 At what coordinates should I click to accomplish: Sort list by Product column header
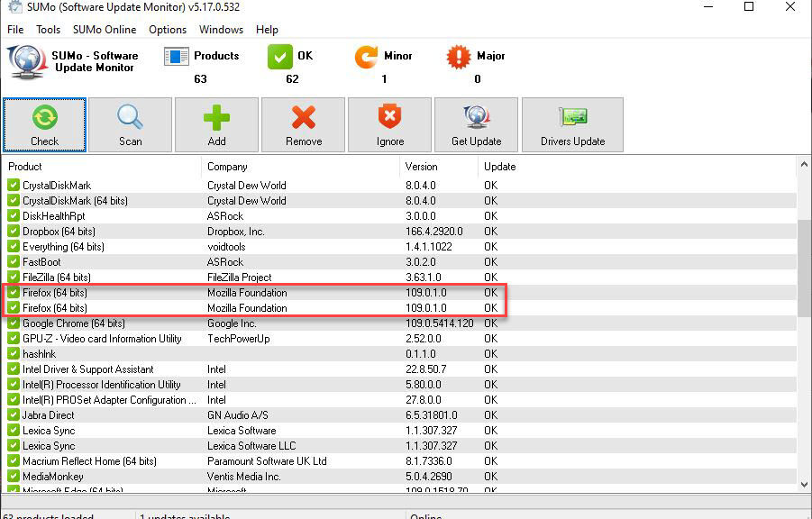point(102,167)
